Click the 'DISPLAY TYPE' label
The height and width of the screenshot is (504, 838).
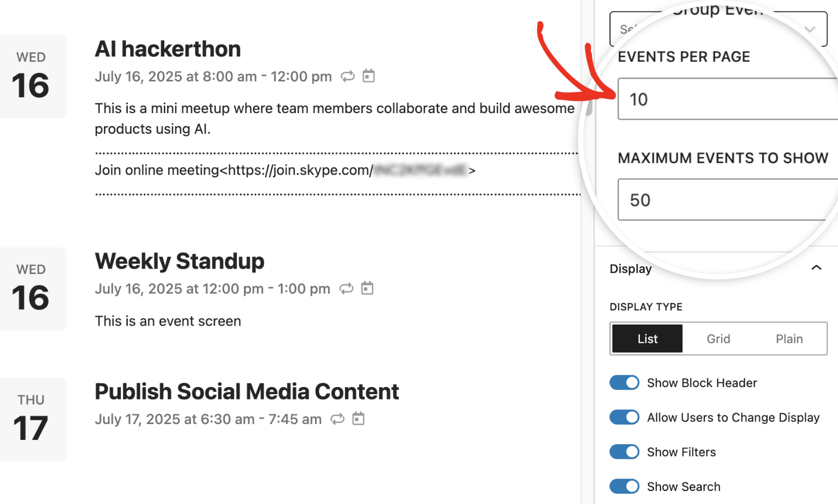click(646, 307)
